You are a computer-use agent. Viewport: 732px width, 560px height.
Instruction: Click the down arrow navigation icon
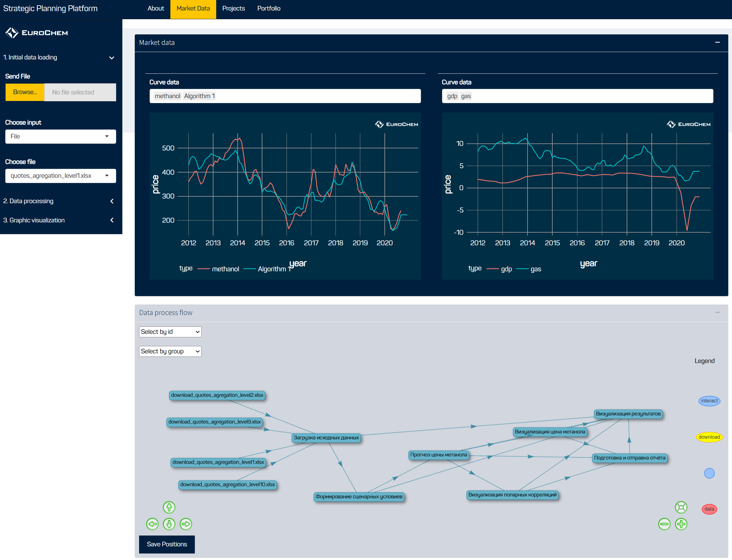[x=169, y=524]
